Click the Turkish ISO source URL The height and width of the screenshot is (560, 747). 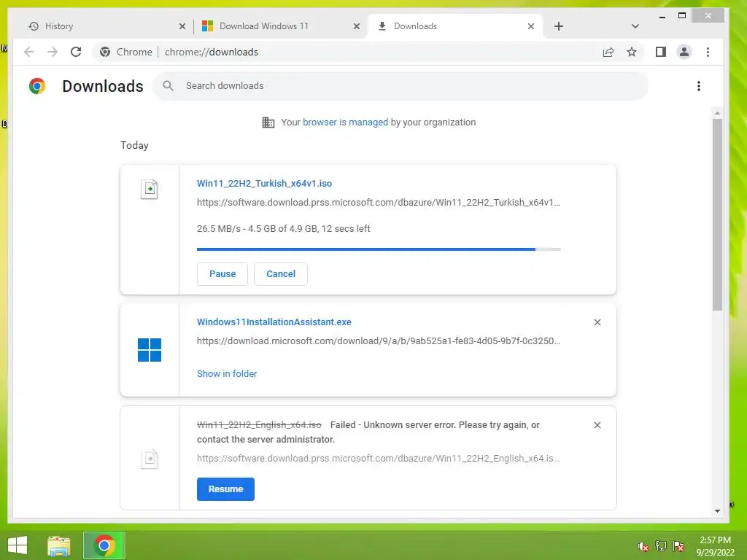coord(379,203)
